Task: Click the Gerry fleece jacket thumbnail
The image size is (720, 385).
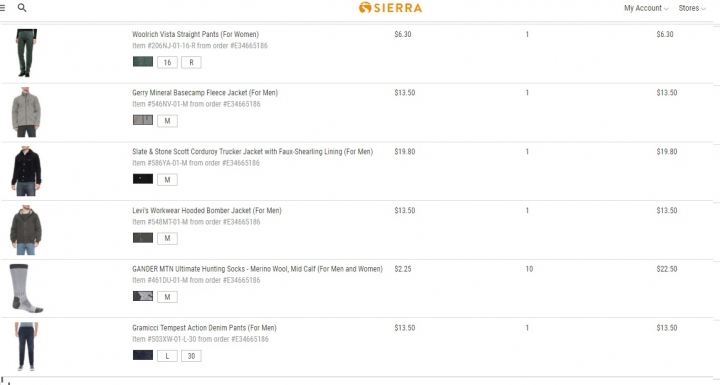Action: pyautogui.click(x=26, y=113)
